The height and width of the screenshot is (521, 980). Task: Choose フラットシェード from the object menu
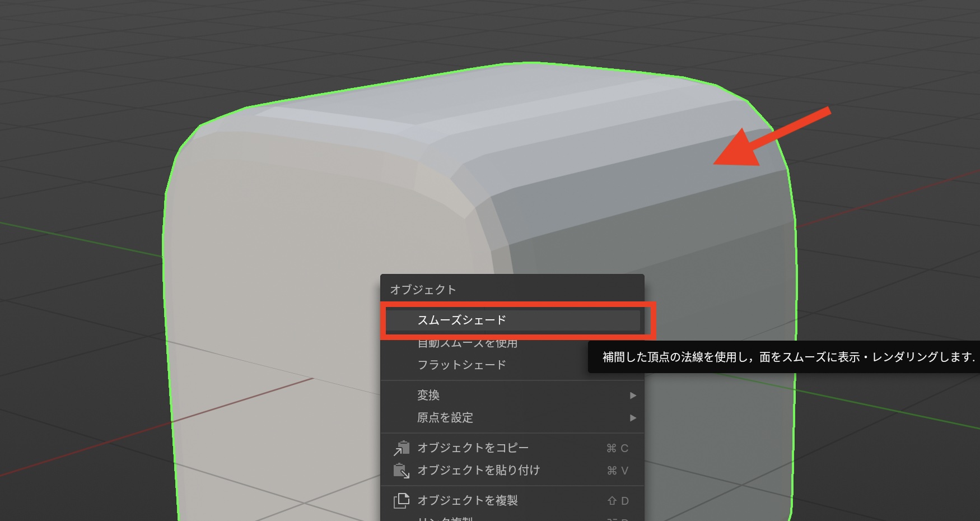click(461, 365)
